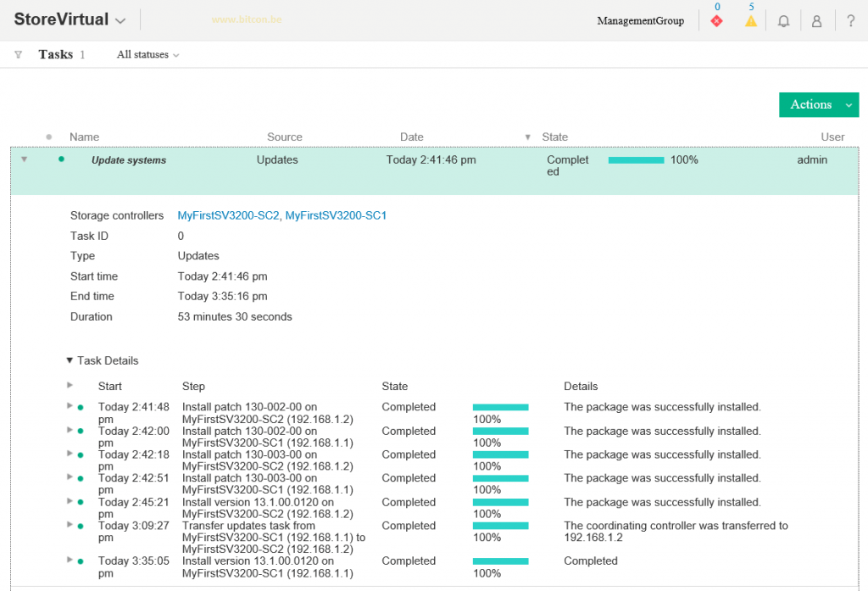Click the Tasks page title
Screen dimensions: 868x591
[55, 54]
